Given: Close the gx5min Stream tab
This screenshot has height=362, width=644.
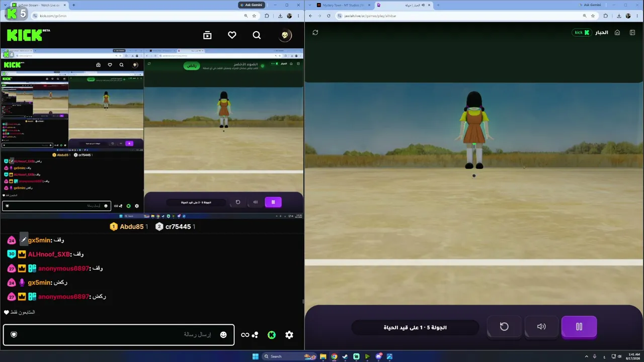Looking at the screenshot, I should pyautogui.click(x=64, y=5).
